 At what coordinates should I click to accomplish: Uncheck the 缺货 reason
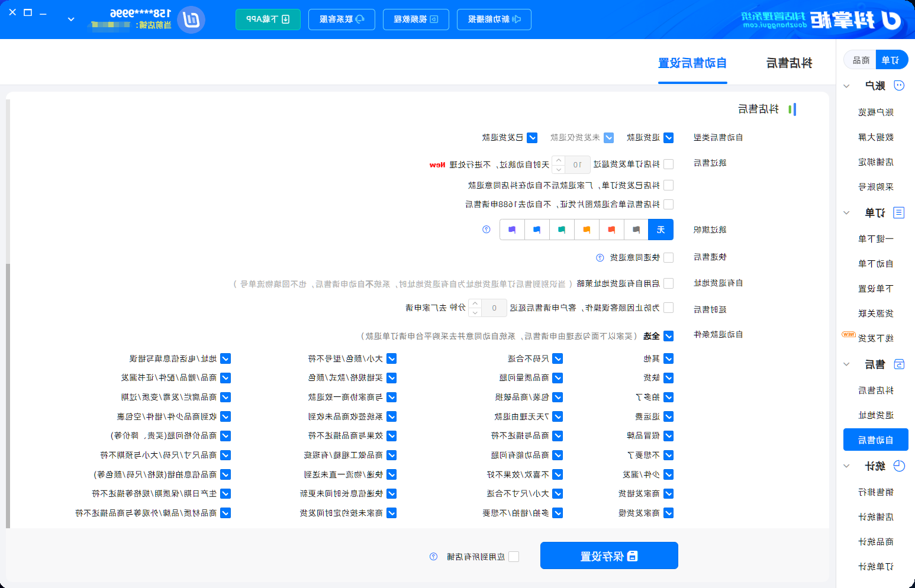pyautogui.click(x=669, y=378)
